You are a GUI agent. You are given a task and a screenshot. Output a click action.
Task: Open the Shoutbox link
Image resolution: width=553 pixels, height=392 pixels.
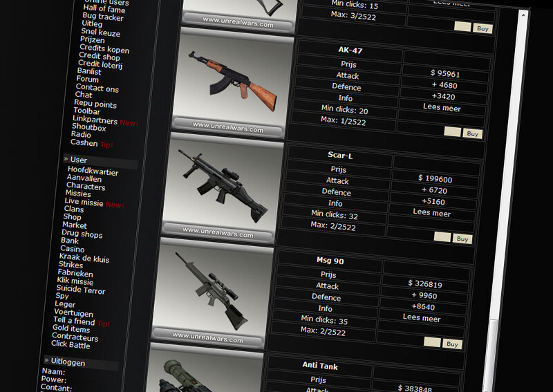click(x=89, y=127)
